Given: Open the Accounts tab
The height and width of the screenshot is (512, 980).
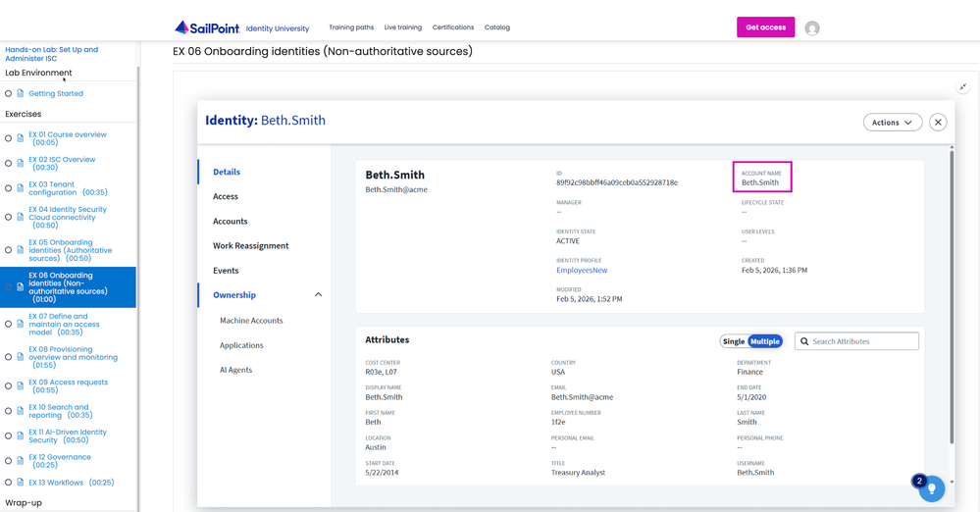Looking at the screenshot, I should pos(230,222).
